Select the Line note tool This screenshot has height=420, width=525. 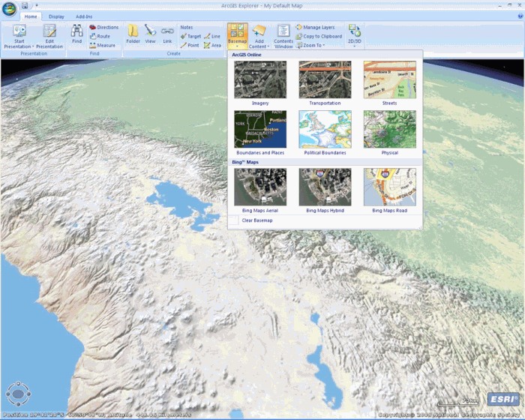coord(212,36)
